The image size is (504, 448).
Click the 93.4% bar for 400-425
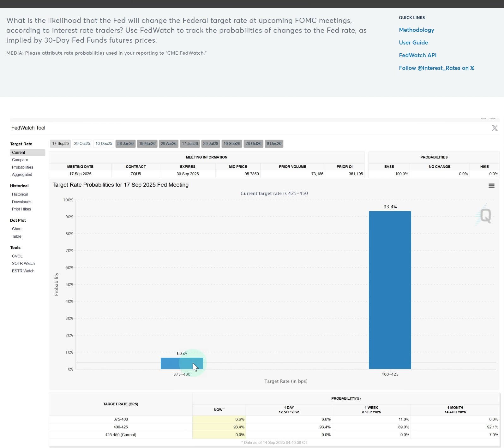point(390,290)
